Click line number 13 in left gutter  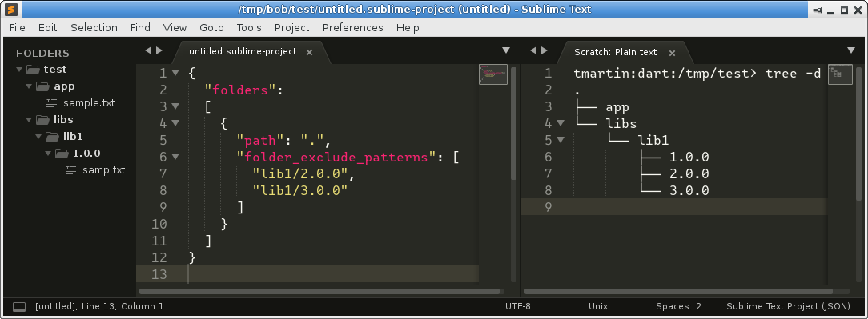click(x=159, y=274)
